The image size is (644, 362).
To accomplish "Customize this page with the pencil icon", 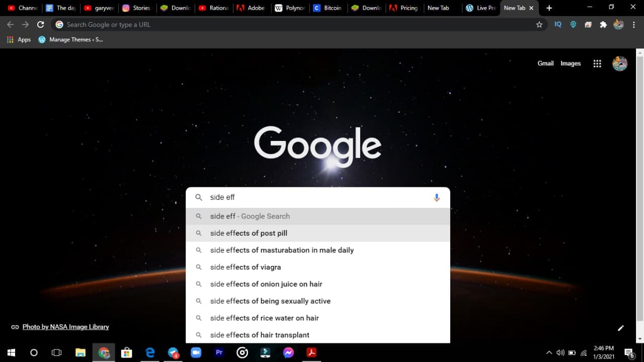I will coord(621,328).
